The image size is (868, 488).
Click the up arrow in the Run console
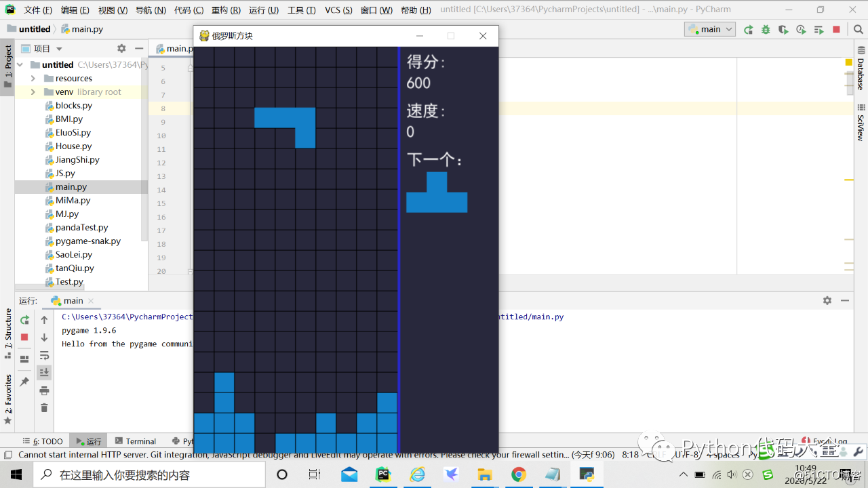click(x=44, y=320)
